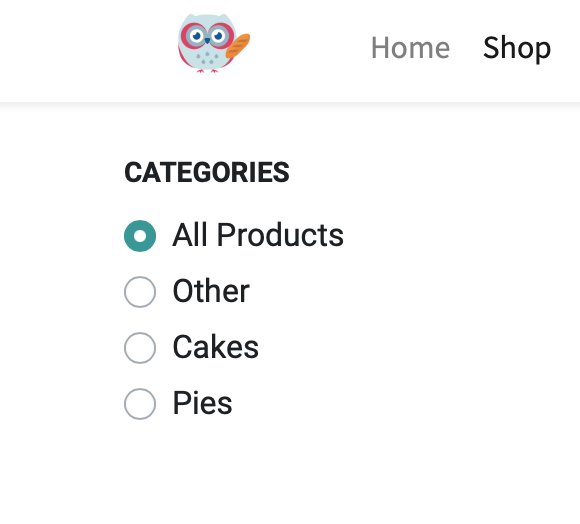Select the All Products radio button
Screen dimensions: 580x524
[140, 236]
